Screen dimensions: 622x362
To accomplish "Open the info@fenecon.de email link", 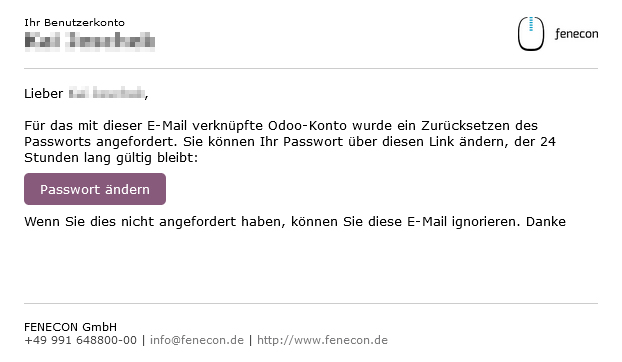I will (x=197, y=340).
